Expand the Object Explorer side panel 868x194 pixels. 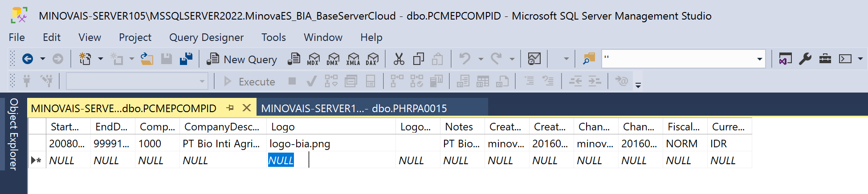click(x=13, y=134)
